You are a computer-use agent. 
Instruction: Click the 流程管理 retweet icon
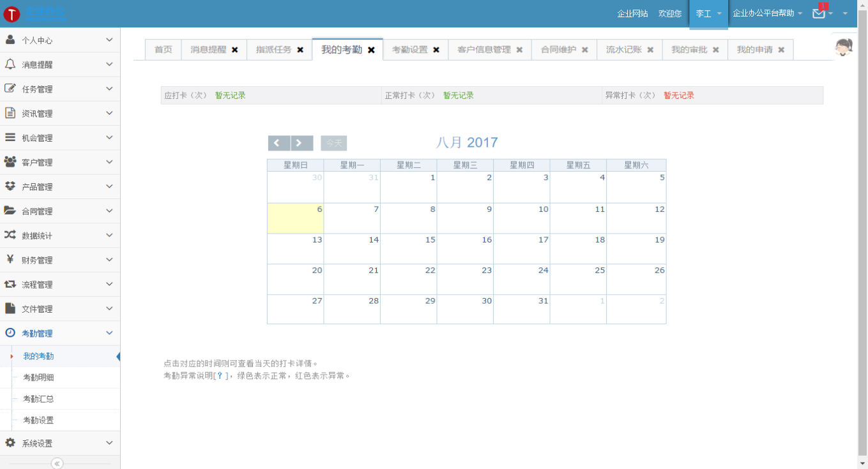10,284
